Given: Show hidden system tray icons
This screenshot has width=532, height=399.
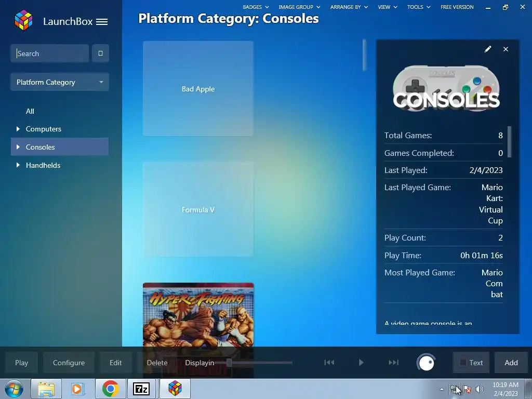Looking at the screenshot, I should click(x=442, y=389).
